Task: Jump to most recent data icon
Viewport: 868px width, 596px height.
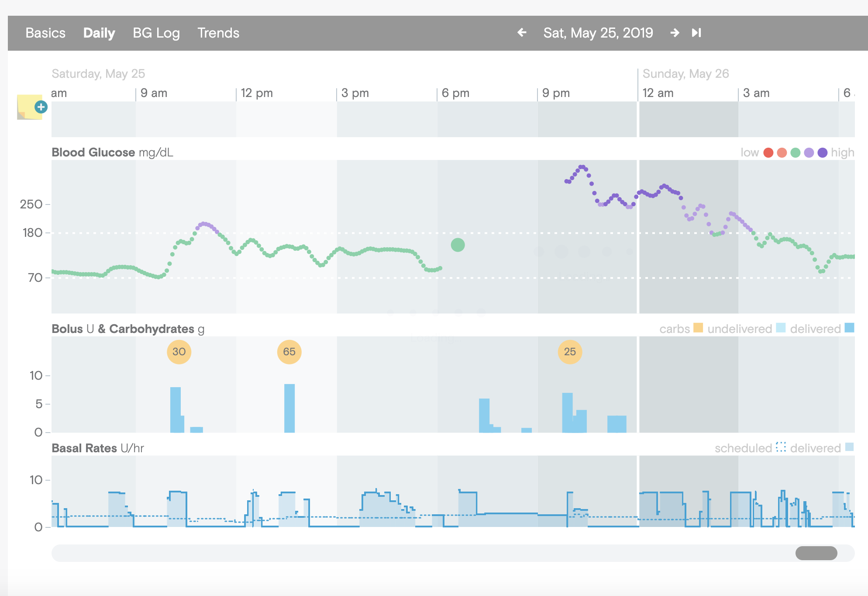Action: 696,33
